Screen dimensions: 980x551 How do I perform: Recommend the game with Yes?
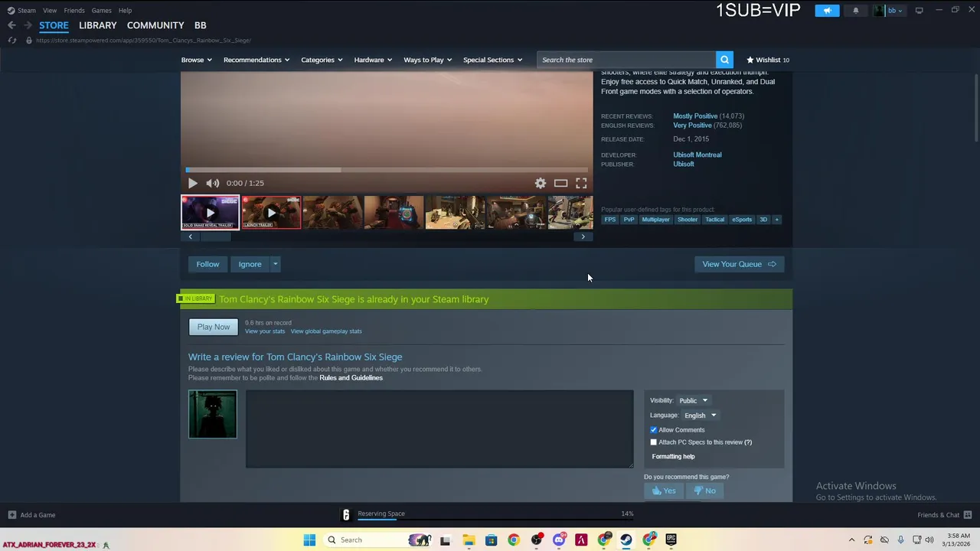tap(663, 491)
